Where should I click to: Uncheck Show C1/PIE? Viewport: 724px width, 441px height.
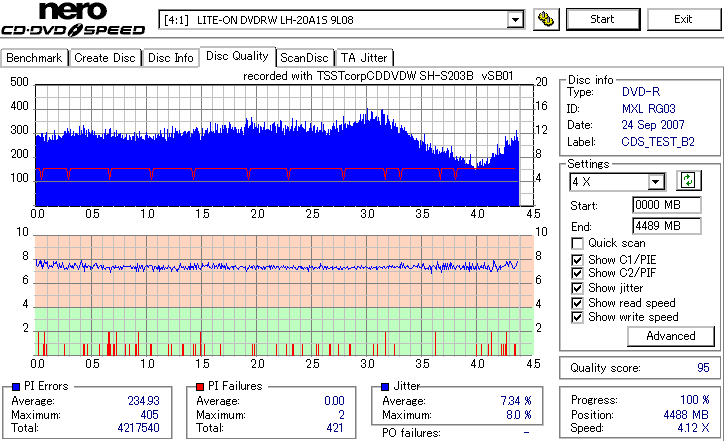tap(577, 260)
